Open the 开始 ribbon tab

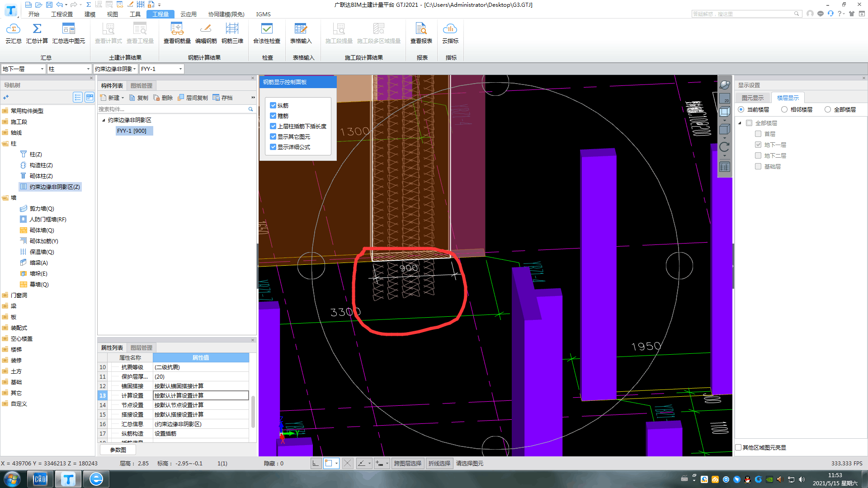click(x=34, y=14)
